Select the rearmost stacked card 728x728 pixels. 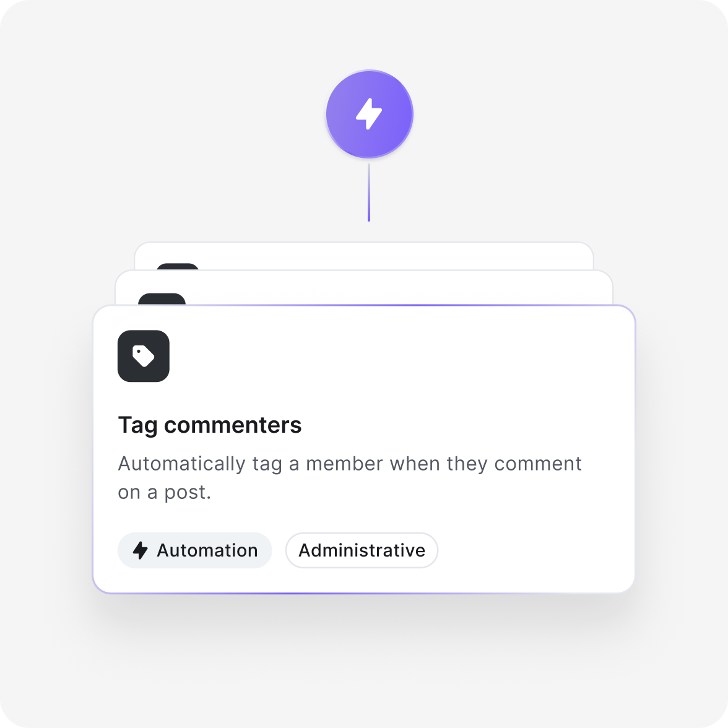point(364,256)
